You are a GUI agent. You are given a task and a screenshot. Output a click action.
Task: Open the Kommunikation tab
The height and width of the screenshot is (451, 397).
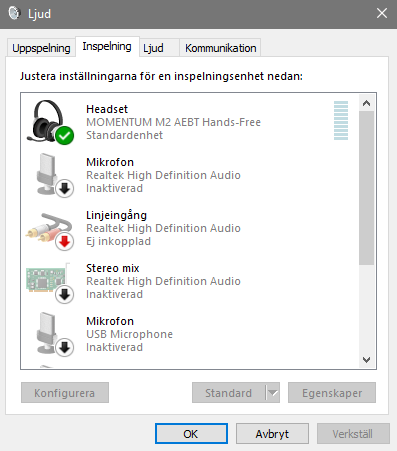(221, 48)
